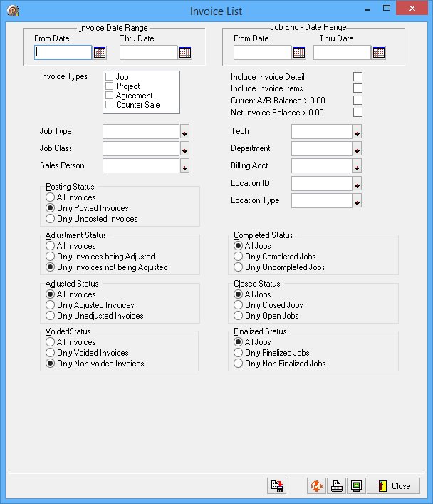The image size is (433, 504).
Task: Open the window system menu icon
Action: pyautogui.click(x=13, y=11)
